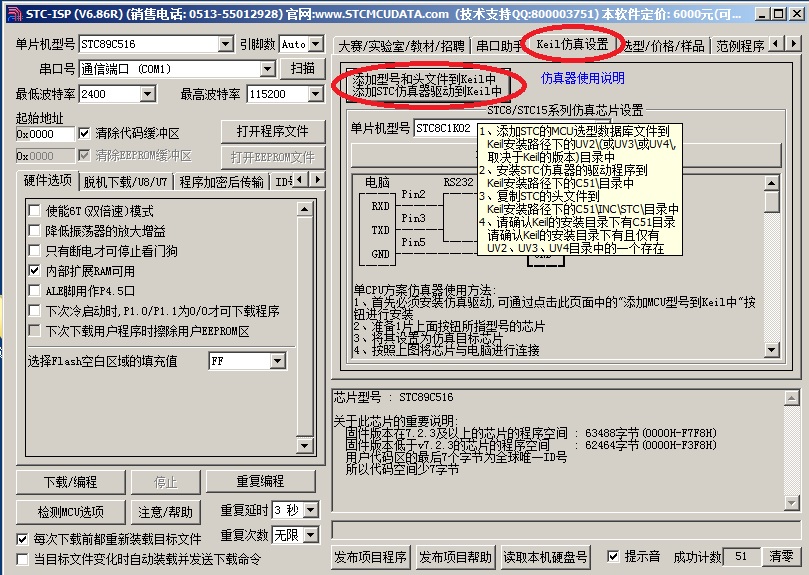Check 下次冷启动时 P1.0/P1.1 option
Viewport: 809px width, 575px height.
[x=35, y=311]
